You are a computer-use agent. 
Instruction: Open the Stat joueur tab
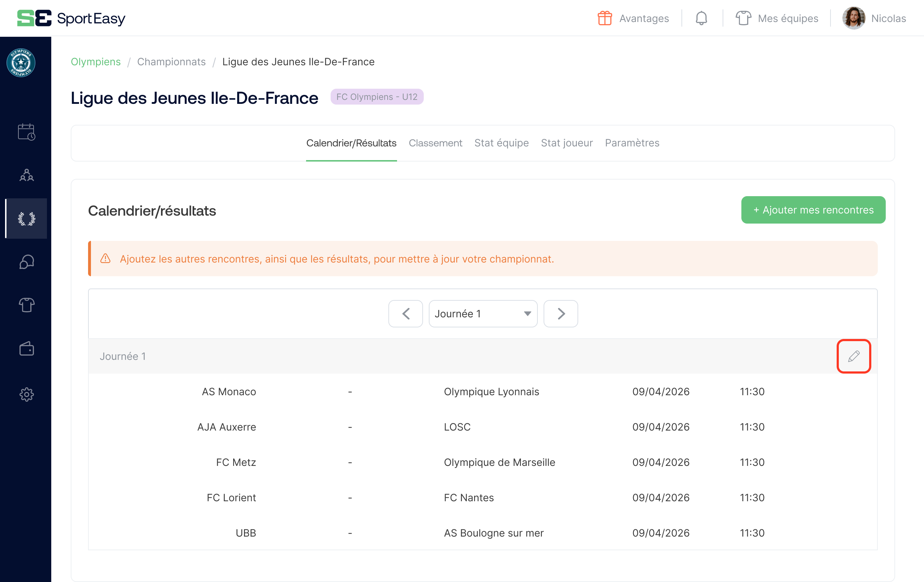pyautogui.click(x=567, y=143)
